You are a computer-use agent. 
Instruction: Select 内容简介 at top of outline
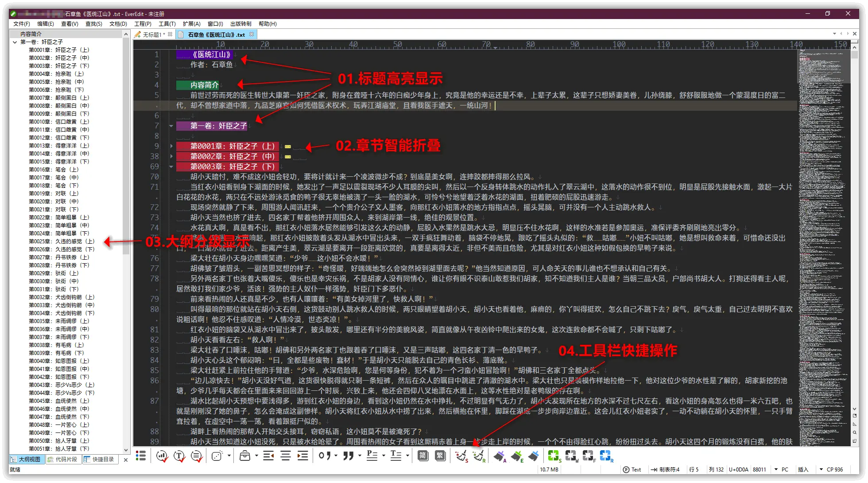point(31,34)
